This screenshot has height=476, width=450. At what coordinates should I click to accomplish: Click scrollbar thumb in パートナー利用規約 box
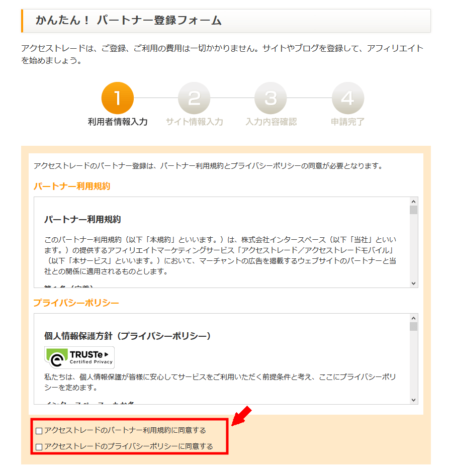(413, 210)
